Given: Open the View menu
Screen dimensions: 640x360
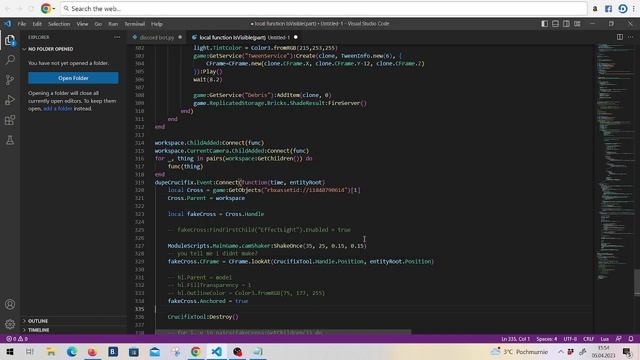Looking at the screenshot, I should pos(82,24).
